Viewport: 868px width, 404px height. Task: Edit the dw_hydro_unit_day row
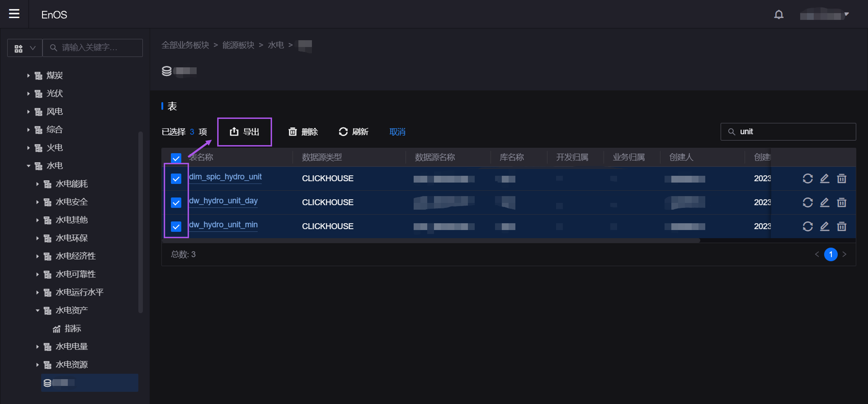(825, 202)
